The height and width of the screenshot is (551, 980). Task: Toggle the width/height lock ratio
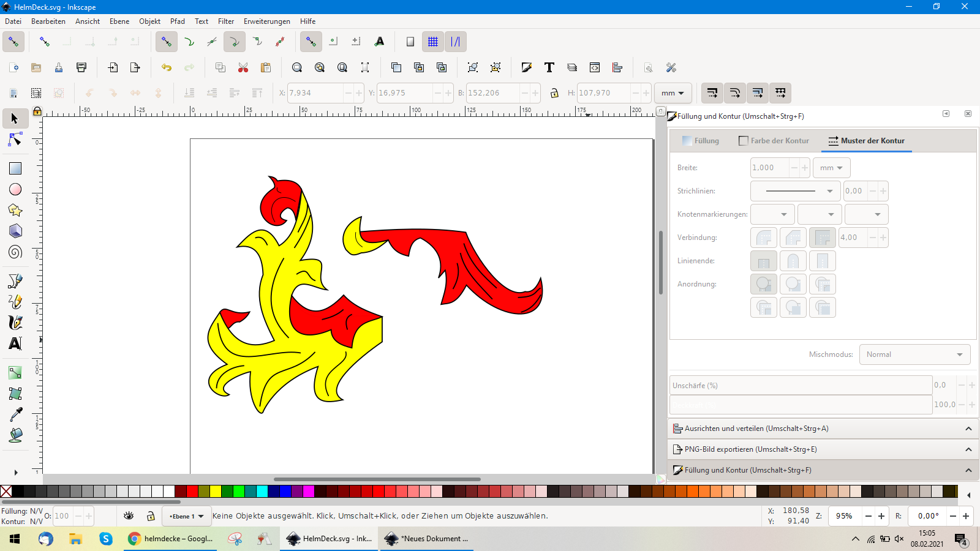click(x=554, y=93)
